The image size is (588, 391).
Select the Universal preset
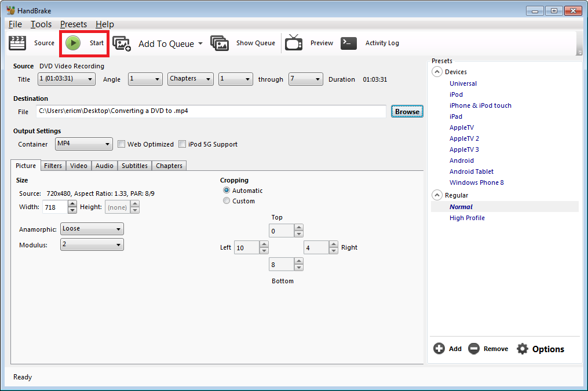[463, 83]
